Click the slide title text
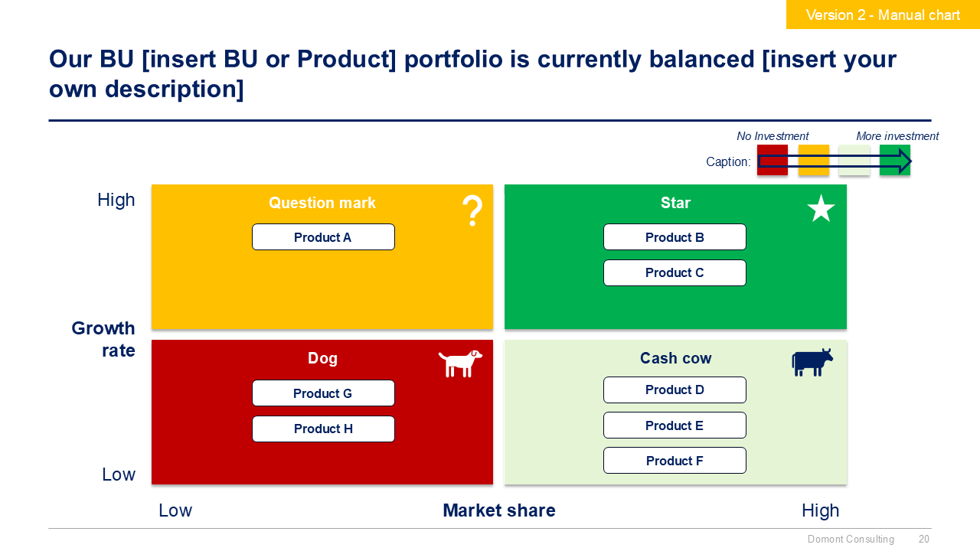This screenshot has width=980, height=551. coord(472,73)
